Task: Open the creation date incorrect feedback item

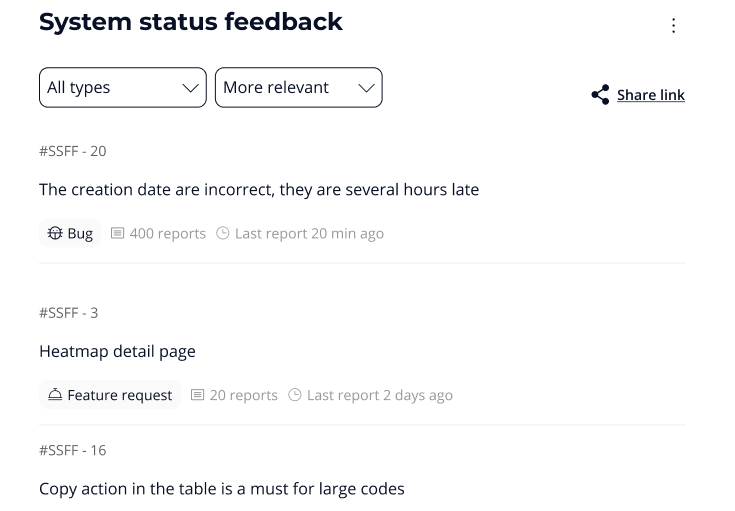Action: click(259, 189)
